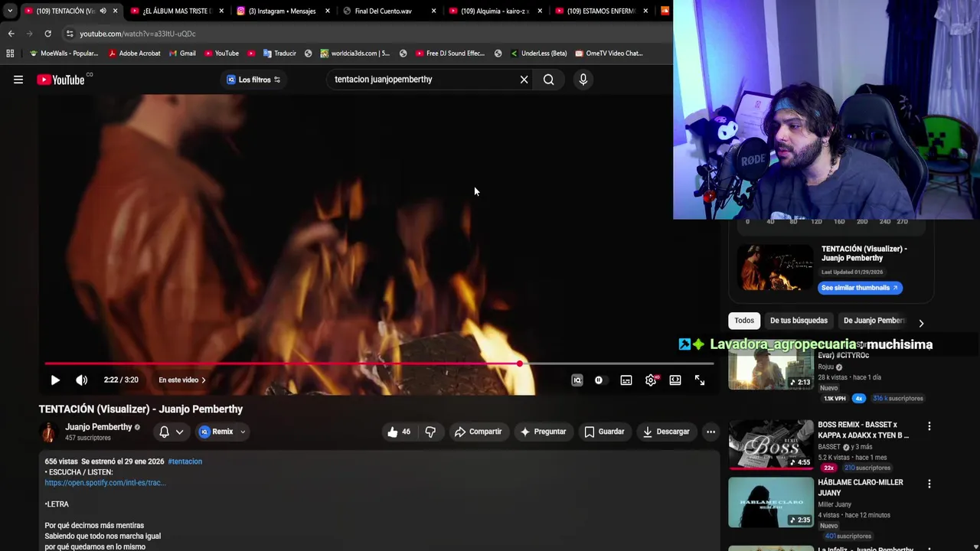Screen dimensions: 980x551
Task: Go to the YouTube home logo
Action: point(60,80)
